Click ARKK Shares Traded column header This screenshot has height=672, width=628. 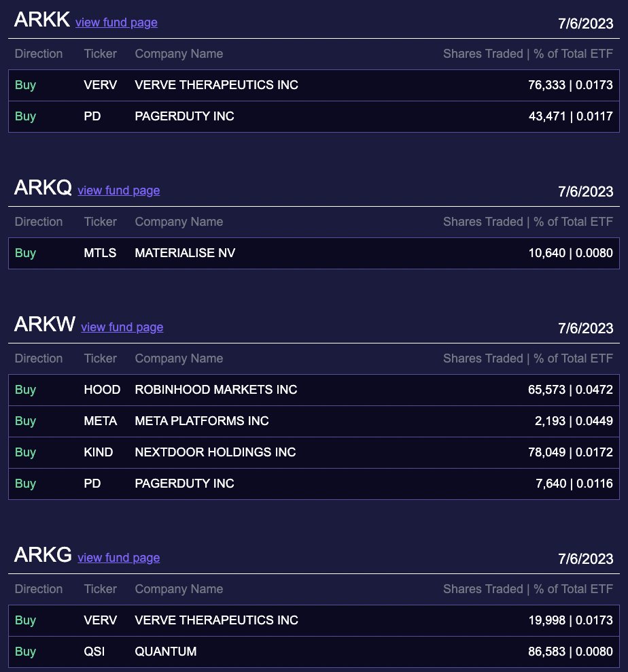528,54
